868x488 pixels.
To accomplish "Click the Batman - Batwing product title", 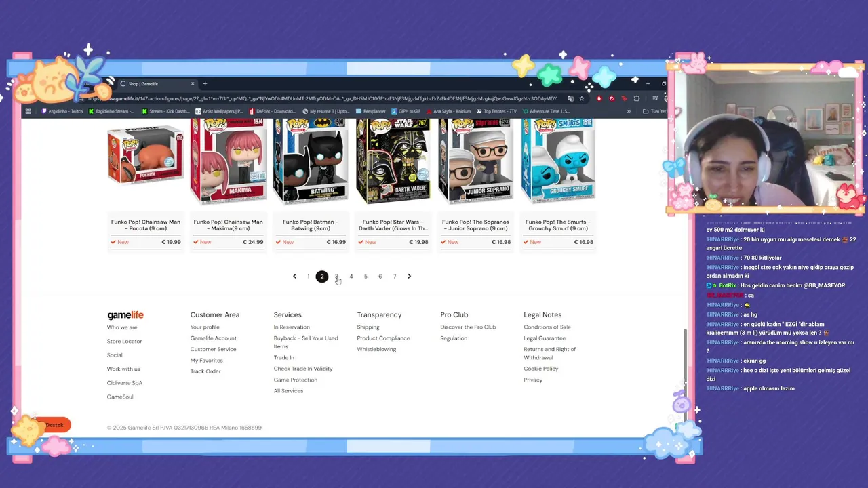I will pyautogui.click(x=311, y=225).
